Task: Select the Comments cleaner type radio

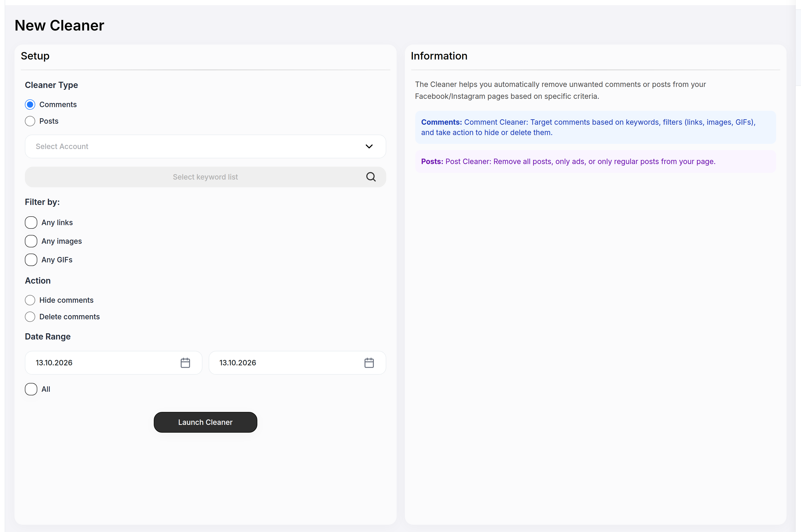Action: point(30,105)
